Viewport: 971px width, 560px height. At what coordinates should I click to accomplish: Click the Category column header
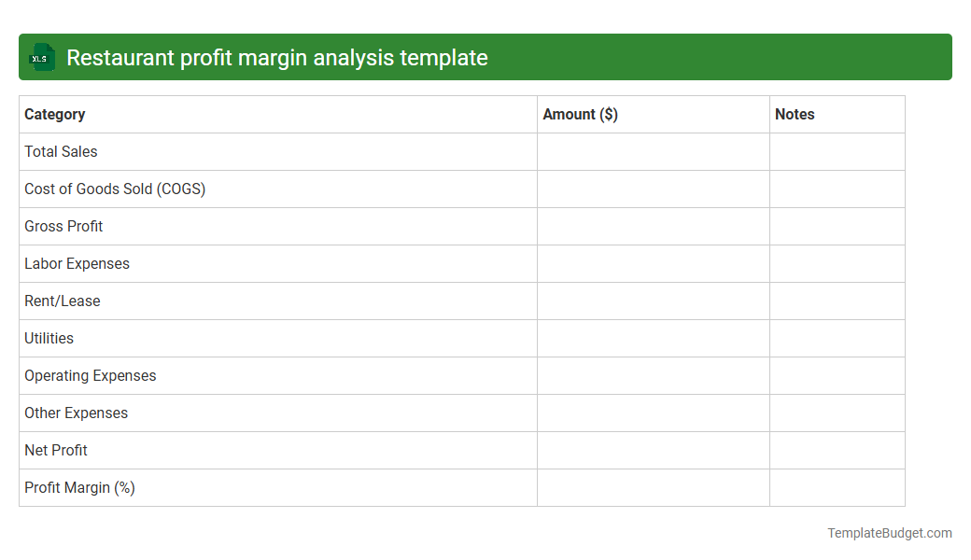55,114
